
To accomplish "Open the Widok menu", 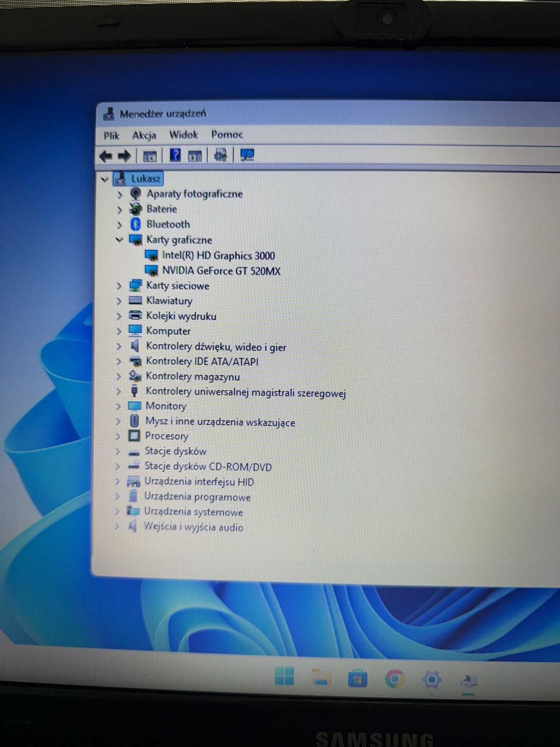I will 184,135.
